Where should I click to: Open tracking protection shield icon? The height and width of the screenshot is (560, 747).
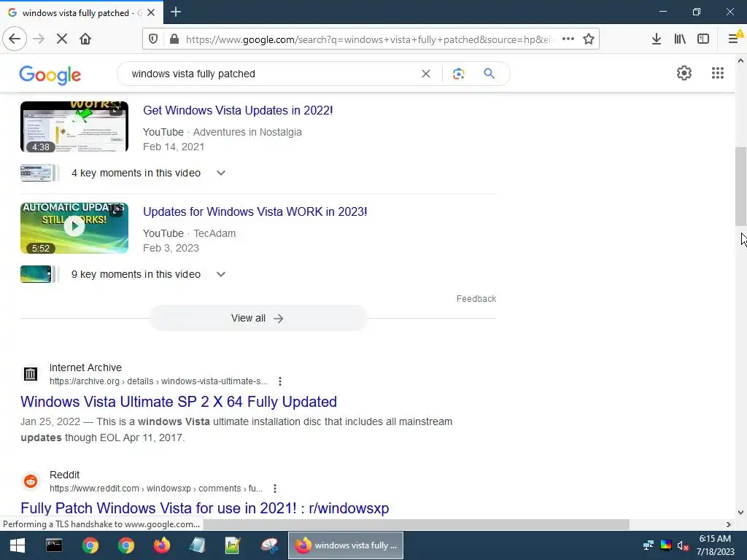pos(153,39)
